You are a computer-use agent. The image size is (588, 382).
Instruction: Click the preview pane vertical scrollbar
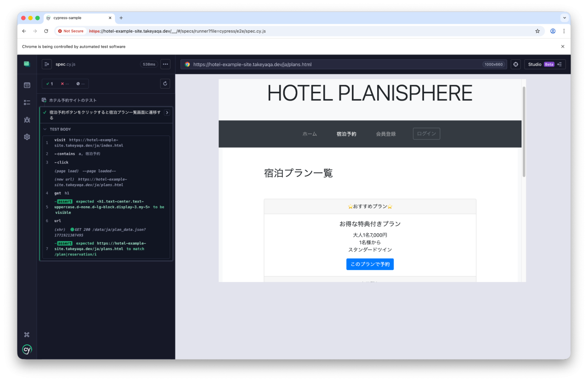click(x=524, y=133)
